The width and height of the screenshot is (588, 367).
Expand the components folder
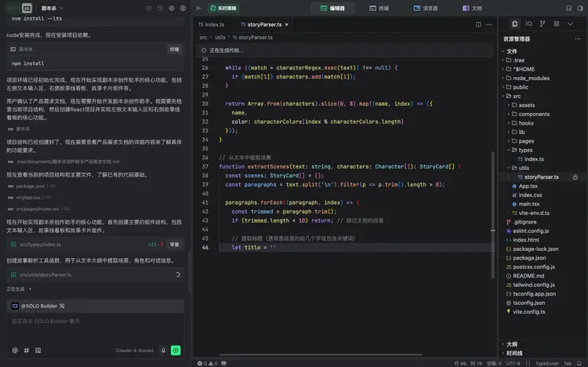pos(534,114)
